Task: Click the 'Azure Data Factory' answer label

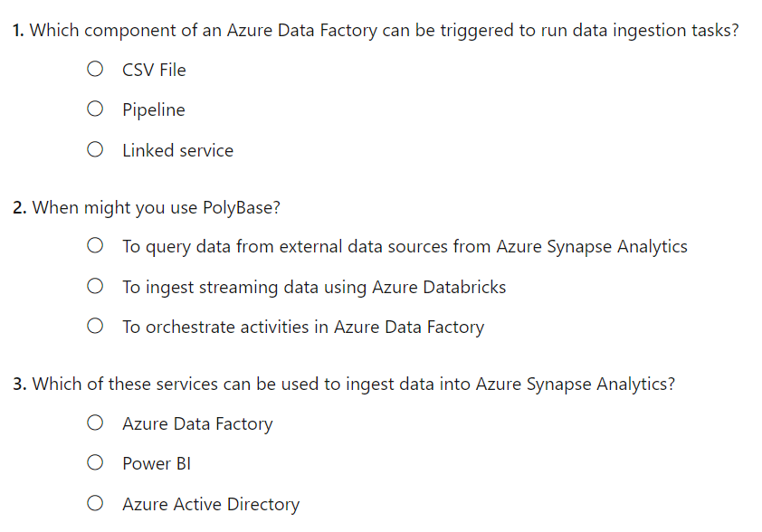Action: [197, 424]
